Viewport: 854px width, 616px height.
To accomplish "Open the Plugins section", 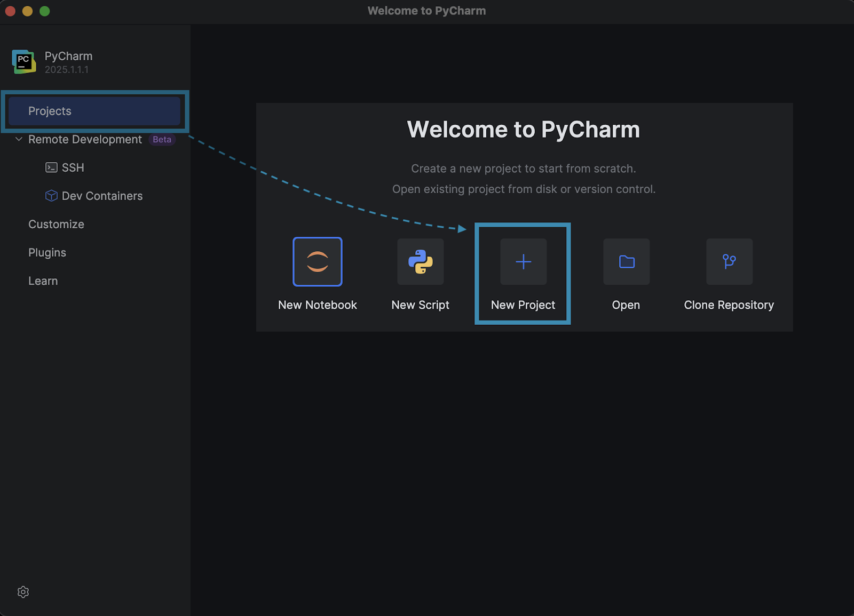I will [x=47, y=252].
